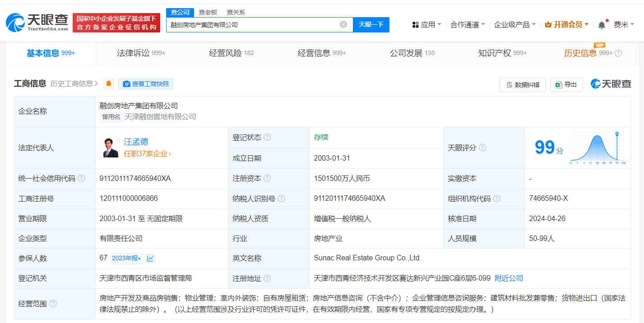Click the 数据纠错 button
644x323 pixels.
[x=523, y=85]
